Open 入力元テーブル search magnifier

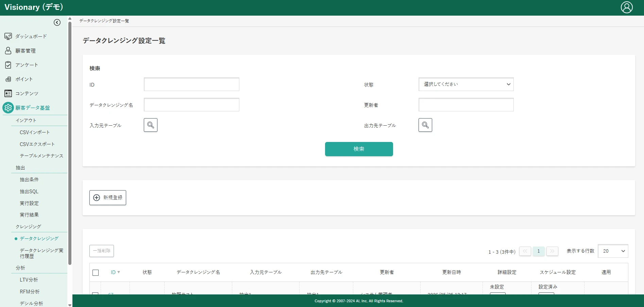tap(151, 125)
